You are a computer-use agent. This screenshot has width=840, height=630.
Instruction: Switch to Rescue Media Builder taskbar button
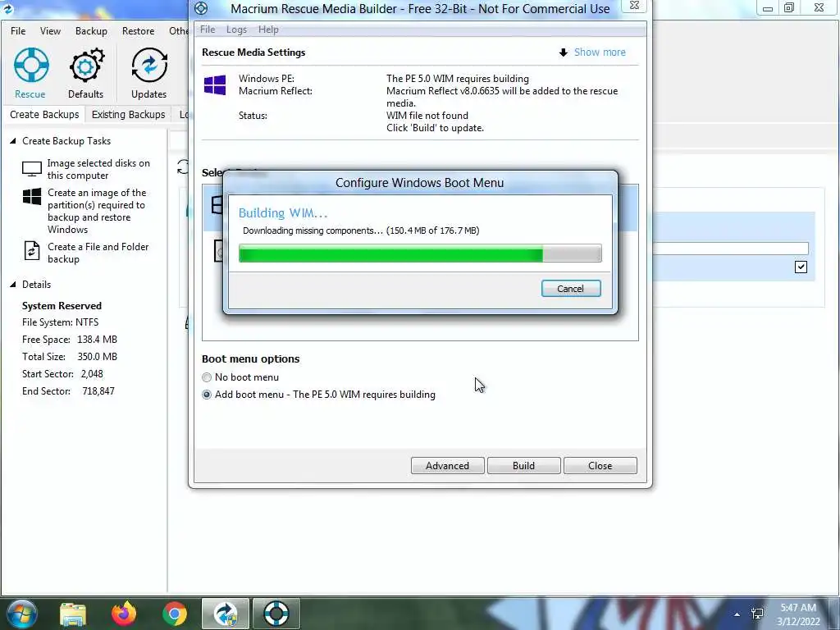tap(276, 614)
